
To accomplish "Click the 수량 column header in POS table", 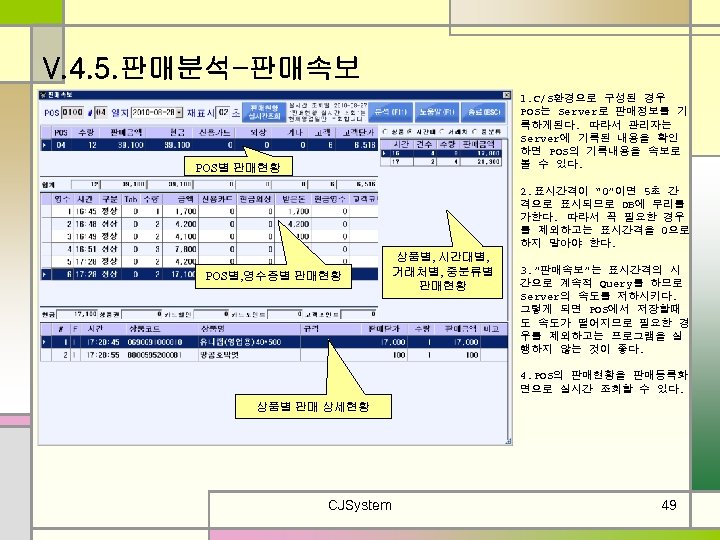I will click(x=86, y=133).
